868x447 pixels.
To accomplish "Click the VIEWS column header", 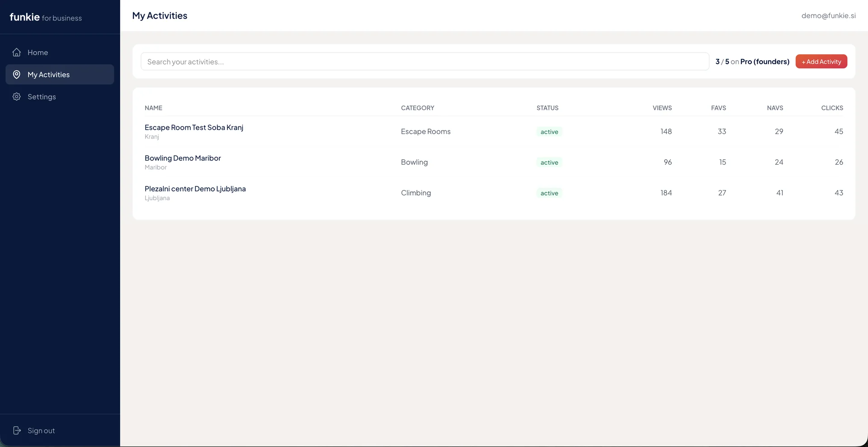I will point(662,108).
